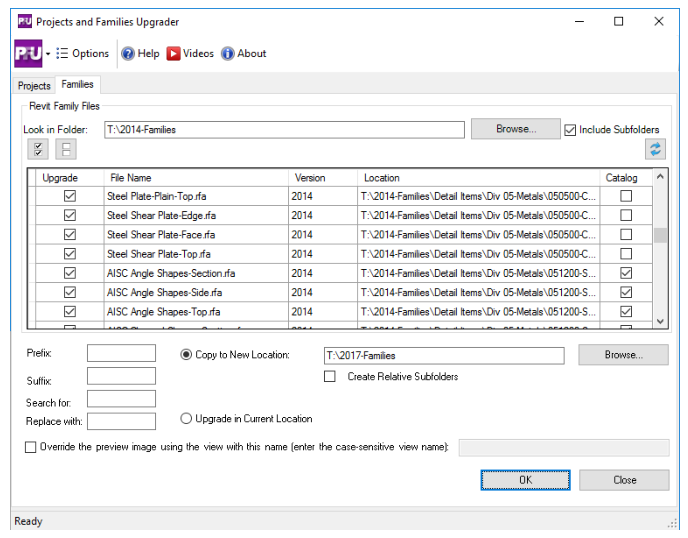Viewport: 688px width, 538px height.
Task: Uncheck Upgrade for Steel Shear Plate-Face.rfa
Action: coord(70,234)
